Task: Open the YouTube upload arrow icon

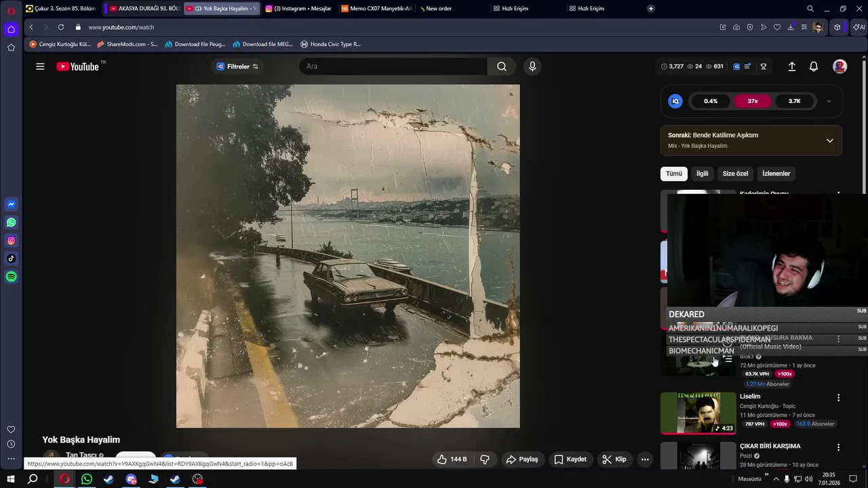Action: [791, 66]
